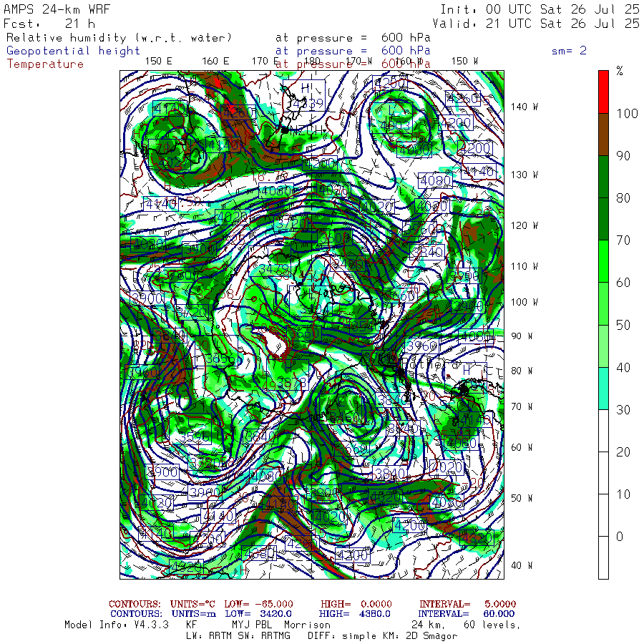The height and width of the screenshot is (644, 644).
Task: Select the light green 40-50% legend segment
Action: (x=603, y=346)
